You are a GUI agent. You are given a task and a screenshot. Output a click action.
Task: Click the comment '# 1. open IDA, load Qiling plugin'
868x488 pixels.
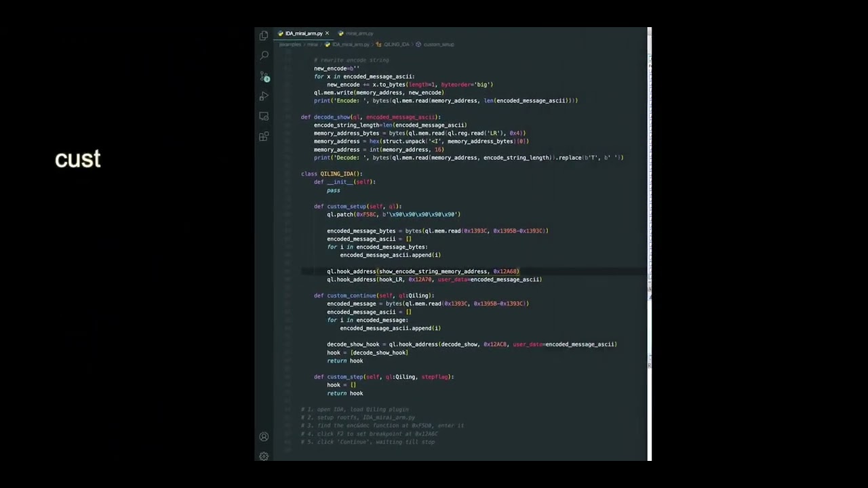[x=355, y=409]
